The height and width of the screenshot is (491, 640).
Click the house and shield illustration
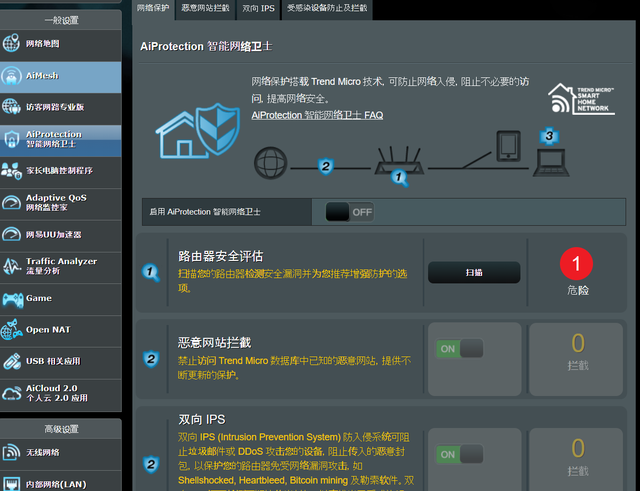click(x=198, y=131)
